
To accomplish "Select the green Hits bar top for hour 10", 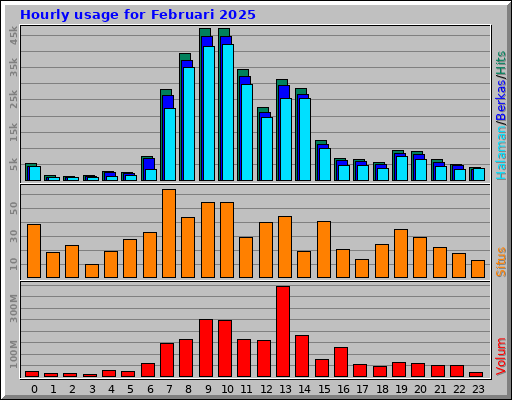I will click(224, 32).
